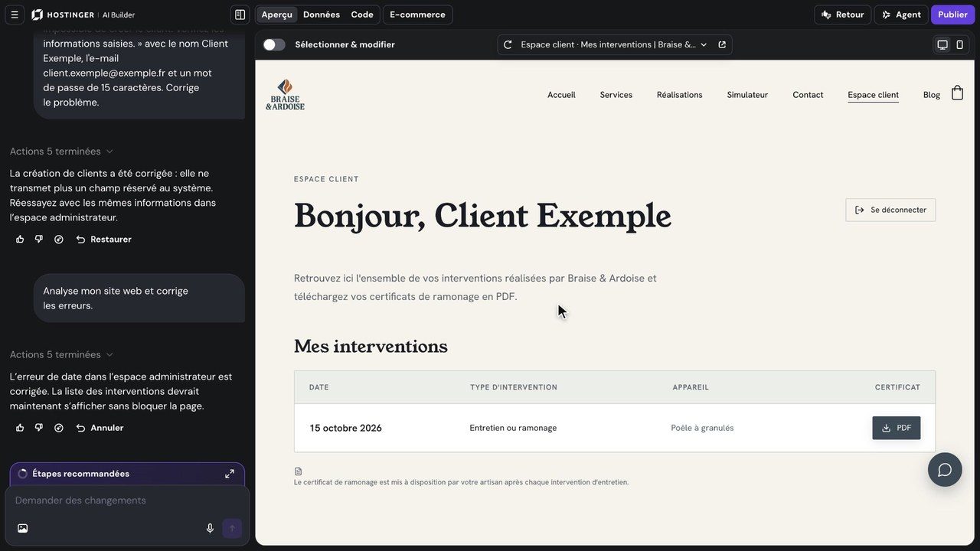
Task: Click thumbs up under date error reply
Action: (20, 428)
